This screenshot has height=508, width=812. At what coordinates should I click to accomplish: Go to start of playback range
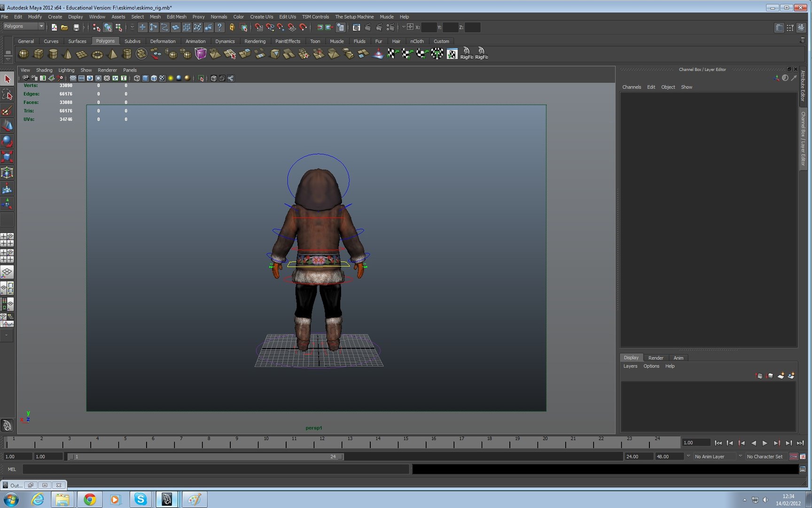click(718, 443)
